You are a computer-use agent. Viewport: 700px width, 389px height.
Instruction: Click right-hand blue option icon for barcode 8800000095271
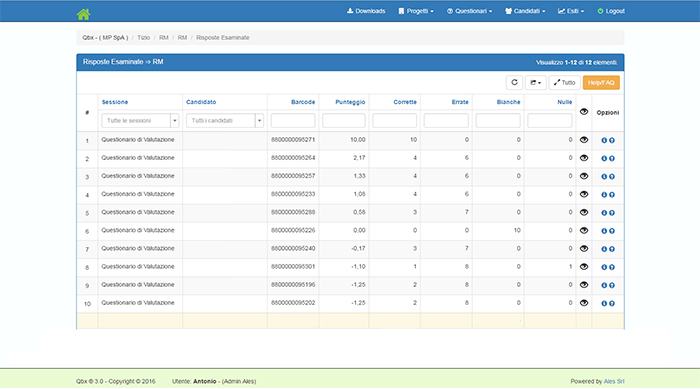[612, 140]
